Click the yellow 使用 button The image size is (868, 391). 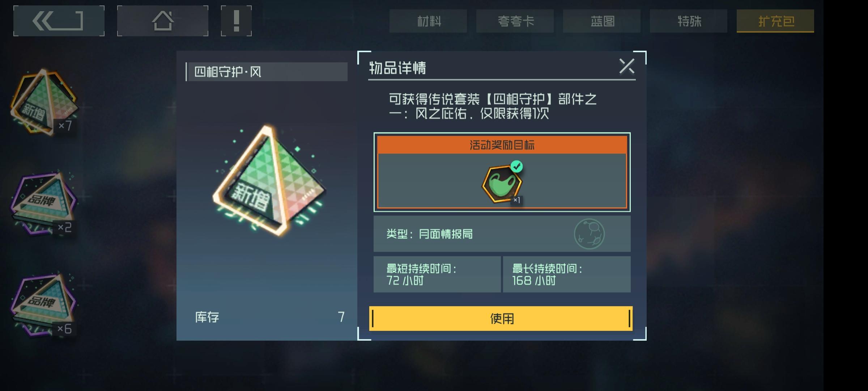point(501,319)
